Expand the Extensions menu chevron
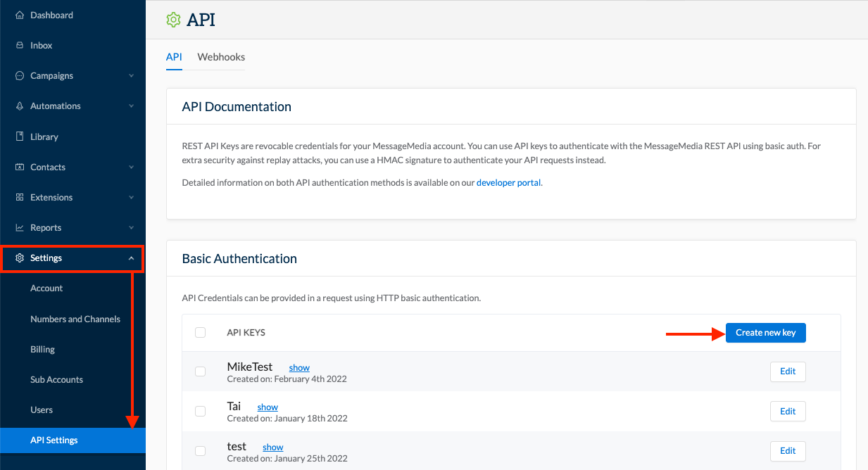 click(x=131, y=198)
